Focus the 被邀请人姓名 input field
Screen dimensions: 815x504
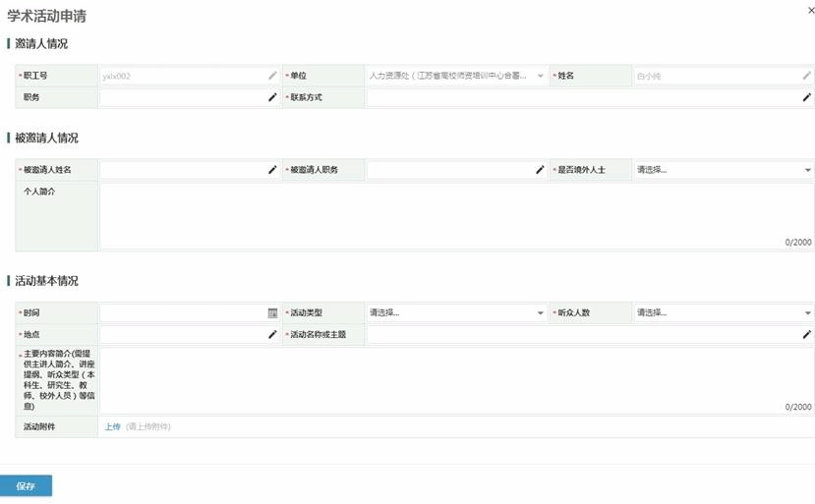[182, 170]
